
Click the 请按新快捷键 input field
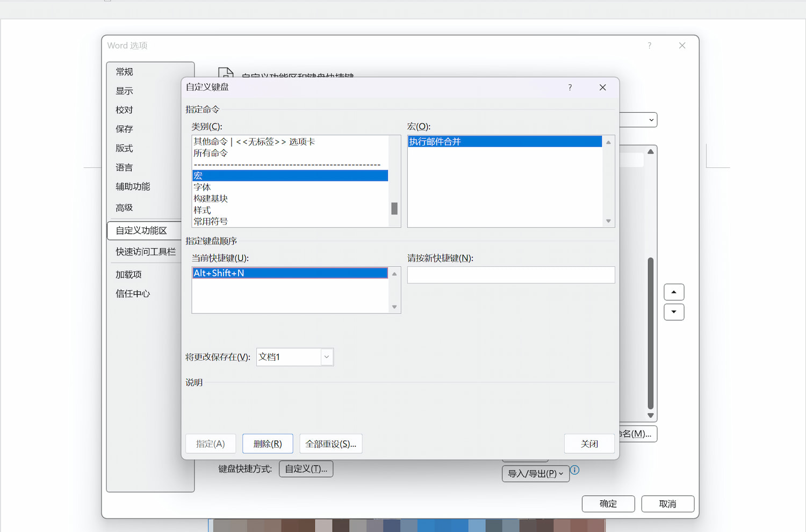click(511, 275)
